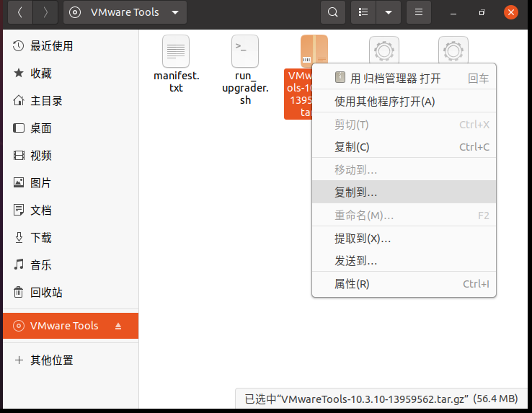Open 其他位置 (Other Locations)
Image resolution: width=532 pixels, height=413 pixels.
tap(71, 360)
